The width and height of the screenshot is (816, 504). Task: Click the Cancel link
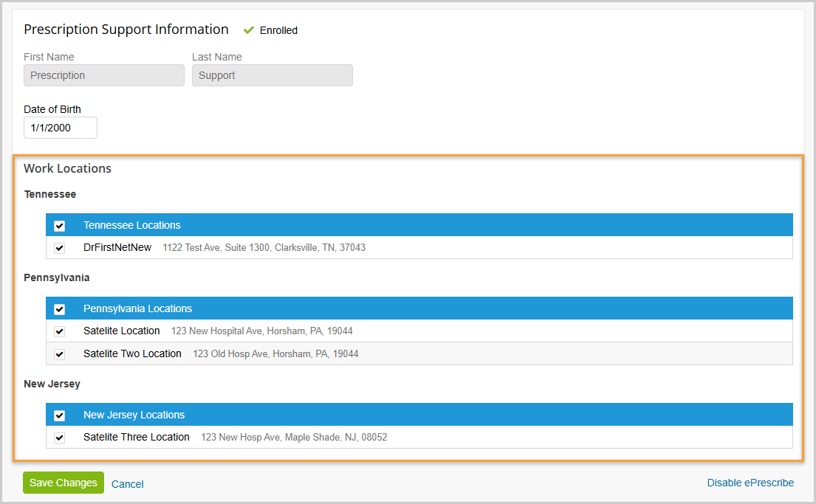(x=127, y=484)
